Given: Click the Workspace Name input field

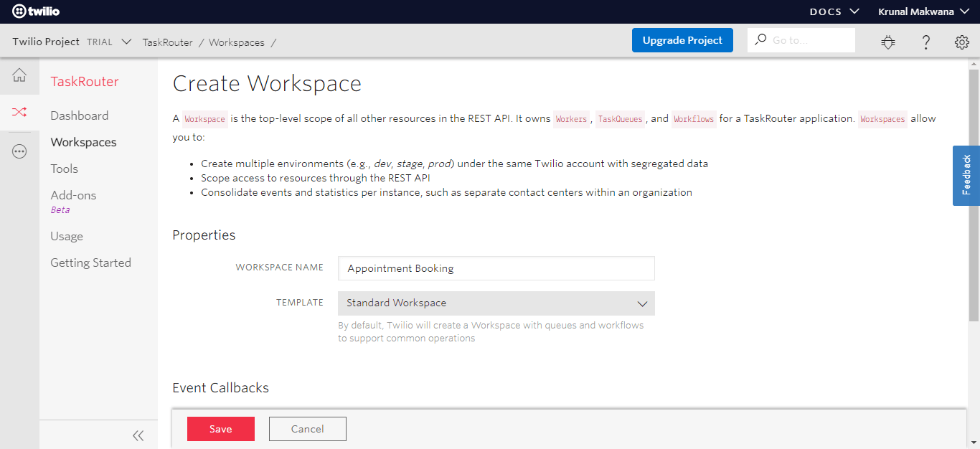Looking at the screenshot, I should tap(496, 268).
